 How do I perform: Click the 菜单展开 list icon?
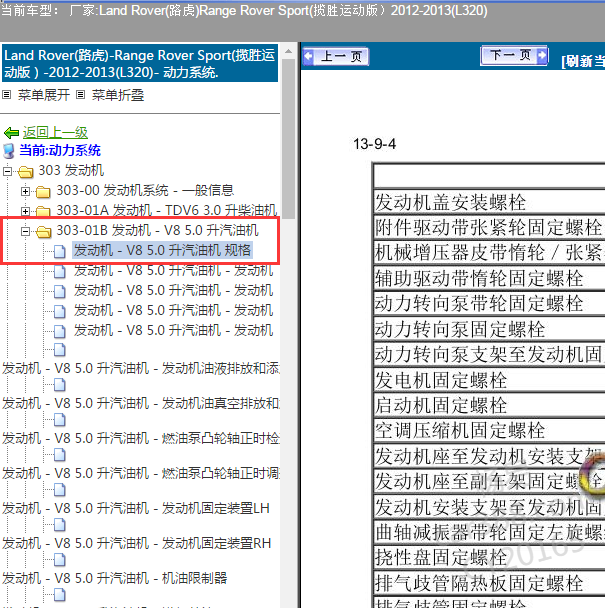pos(7,95)
